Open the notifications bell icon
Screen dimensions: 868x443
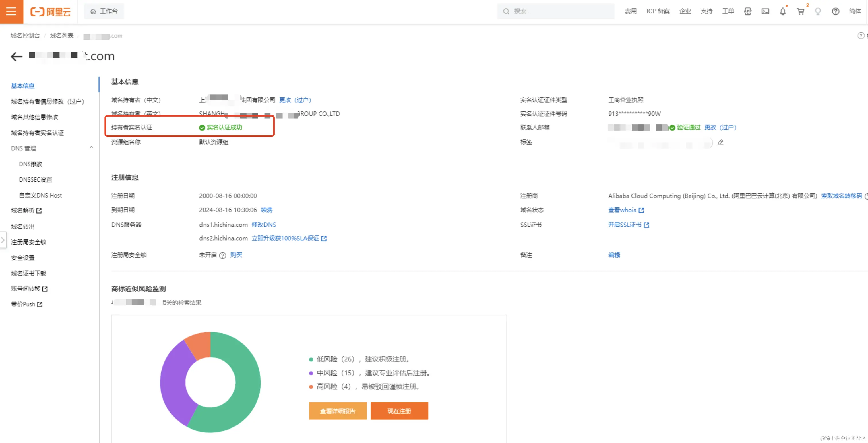pyautogui.click(x=782, y=11)
